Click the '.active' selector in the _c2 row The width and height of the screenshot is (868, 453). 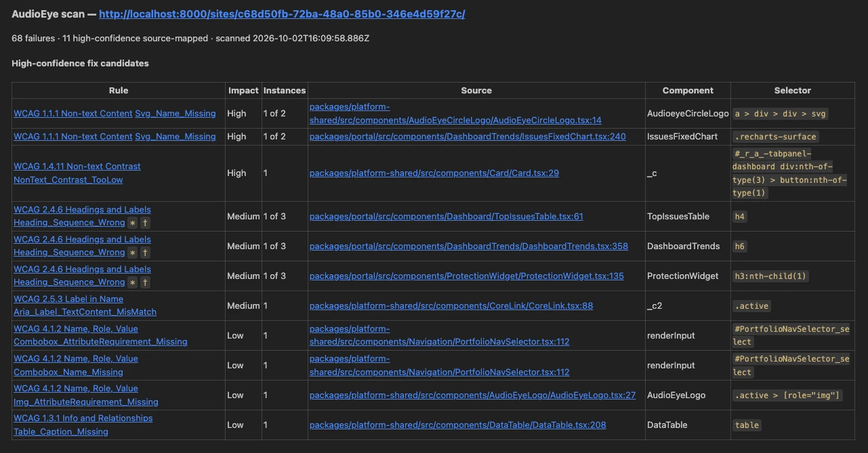click(x=752, y=306)
